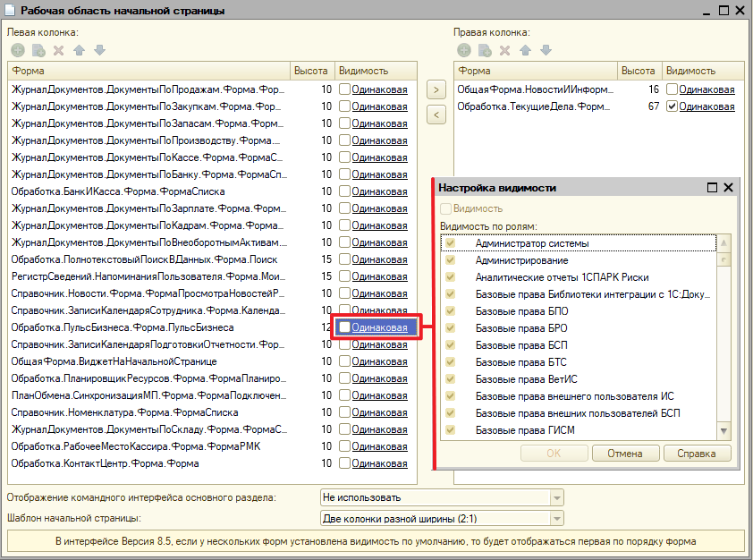753x560 pixels.
Task: Click height value 16 in the right column
Action: point(654,89)
